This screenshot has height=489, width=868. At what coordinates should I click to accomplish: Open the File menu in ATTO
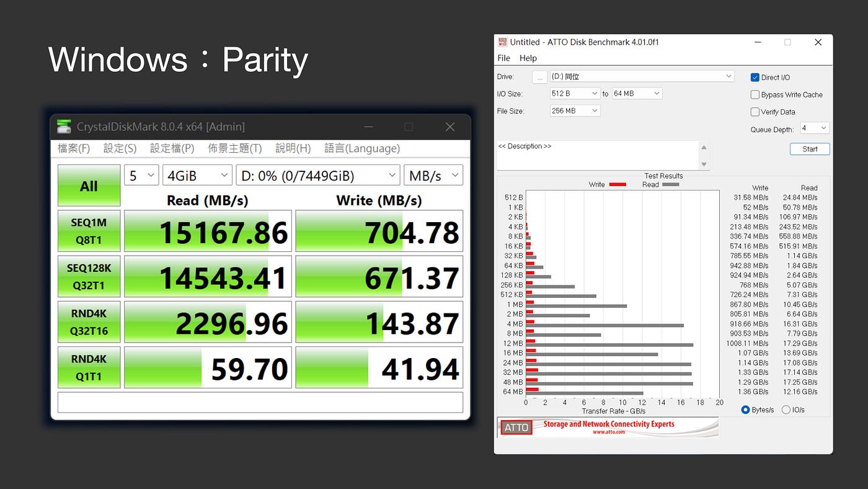[x=504, y=58]
